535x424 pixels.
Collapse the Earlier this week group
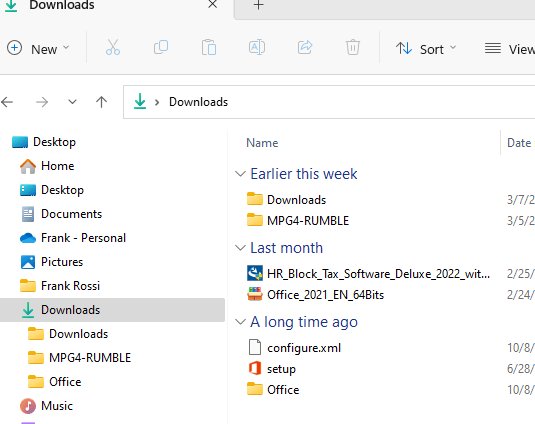241,174
